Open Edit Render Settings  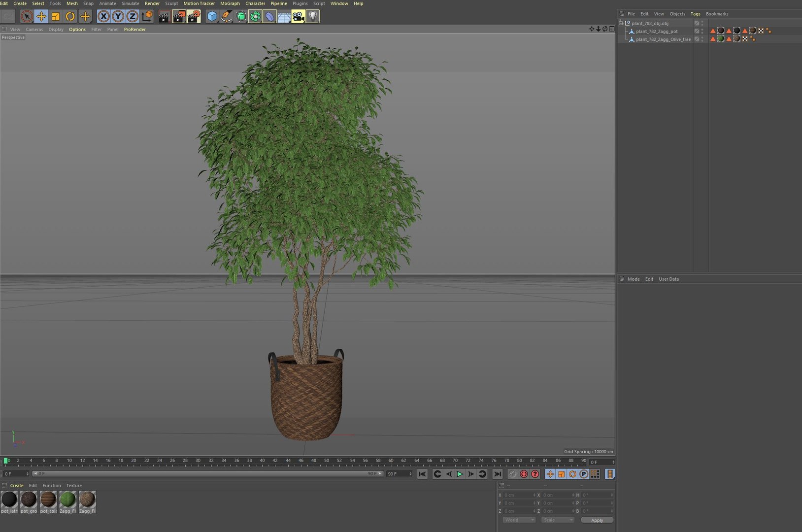pos(194,17)
